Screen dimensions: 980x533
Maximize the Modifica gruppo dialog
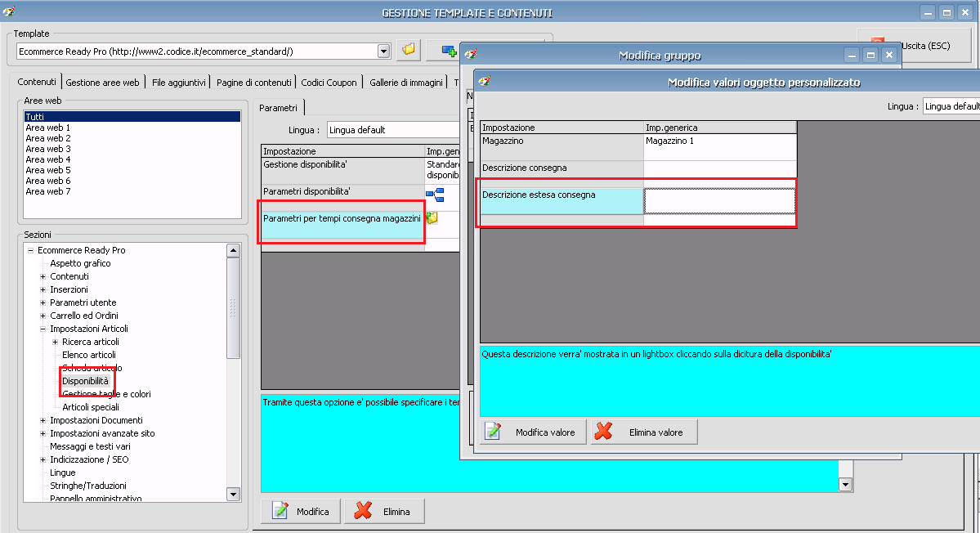pos(870,55)
